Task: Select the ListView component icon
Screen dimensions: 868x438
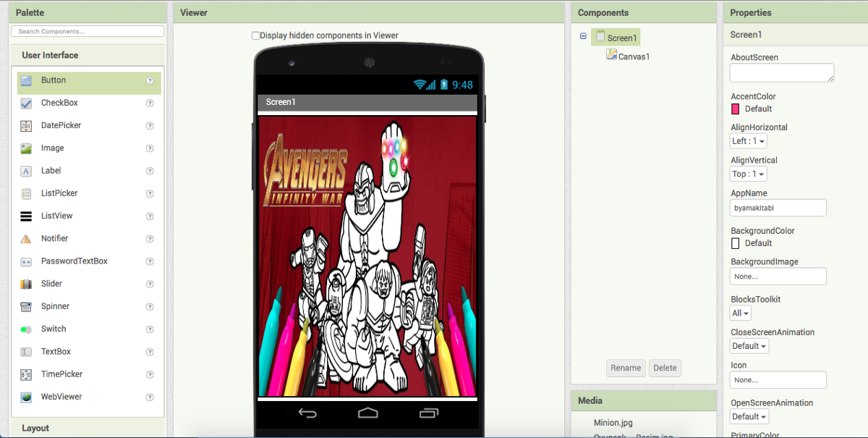Action: click(x=26, y=216)
